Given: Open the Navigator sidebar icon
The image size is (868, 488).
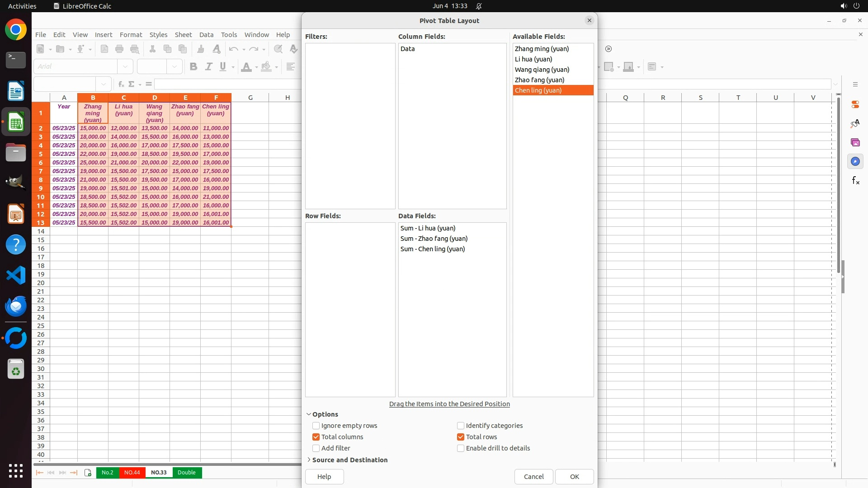Looking at the screenshot, I should pyautogui.click(x=855, y=161).
